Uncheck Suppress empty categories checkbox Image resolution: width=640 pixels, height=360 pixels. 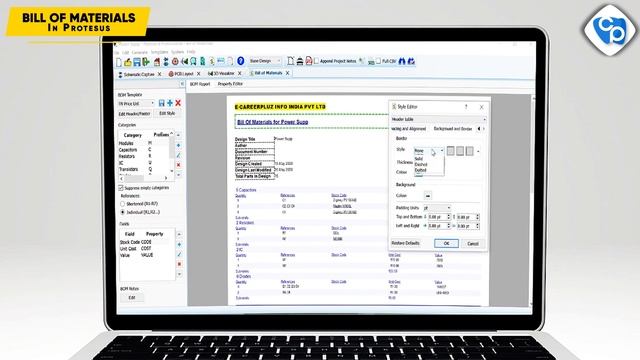pos(121,188)
